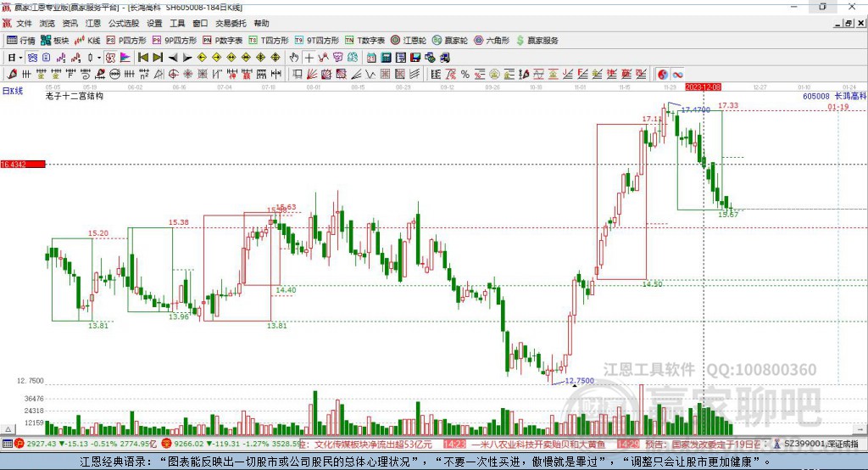This screenshot has width=868, height=470.
Task: Select the n² square line tool
Action: tap(144, 75)
